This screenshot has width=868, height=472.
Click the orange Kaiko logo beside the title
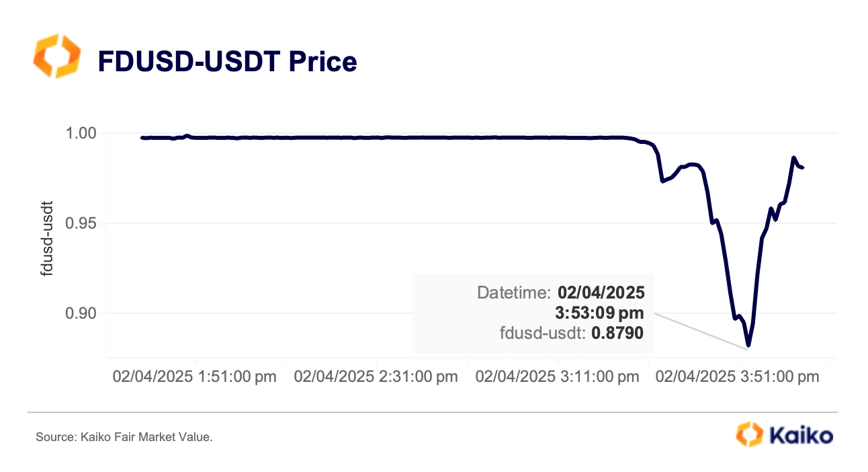[x=56, y=57]
